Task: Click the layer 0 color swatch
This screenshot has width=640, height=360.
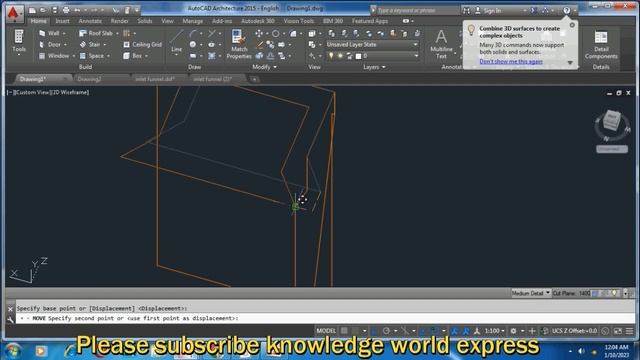Action: point(358,56)
